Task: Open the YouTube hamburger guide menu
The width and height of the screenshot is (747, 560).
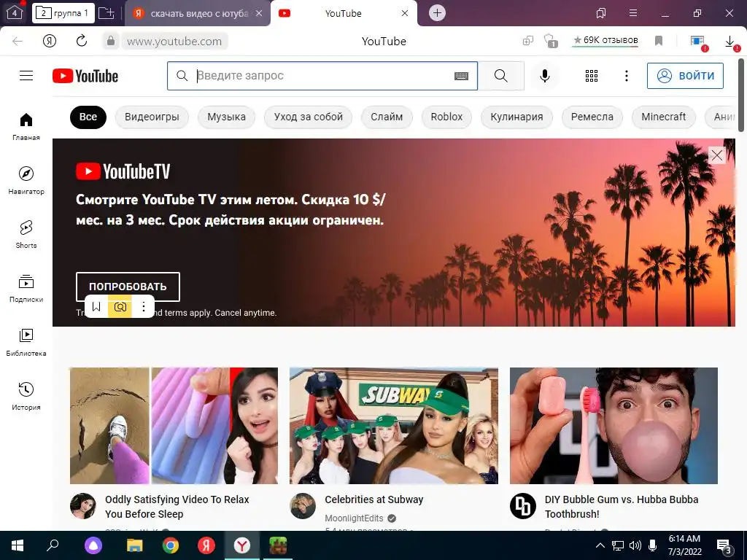Action: [26, 76]
